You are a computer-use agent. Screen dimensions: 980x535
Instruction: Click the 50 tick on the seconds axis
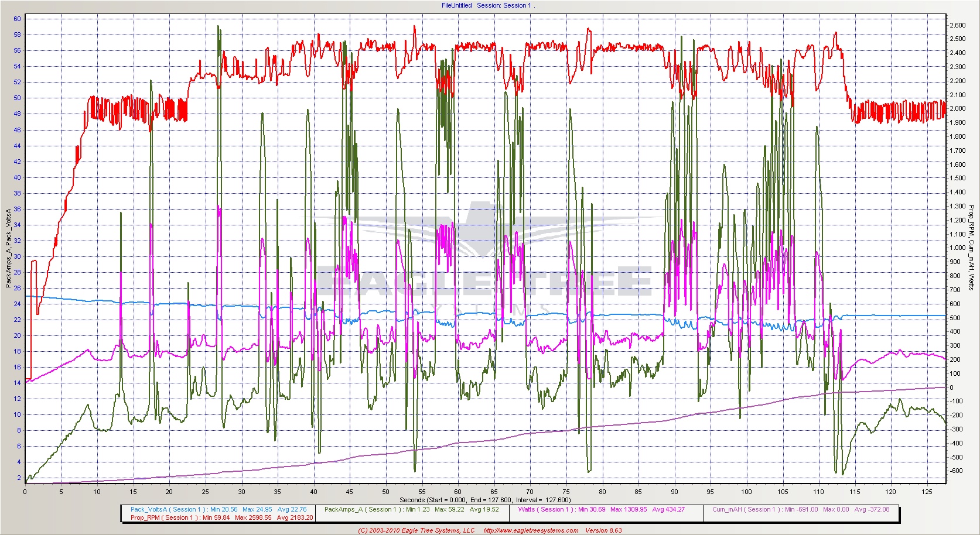[385, 492]
